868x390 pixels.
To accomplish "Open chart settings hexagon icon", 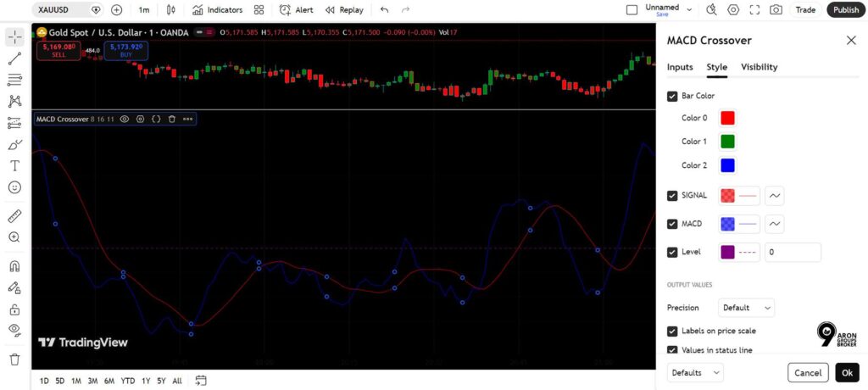I will point(733,9).
